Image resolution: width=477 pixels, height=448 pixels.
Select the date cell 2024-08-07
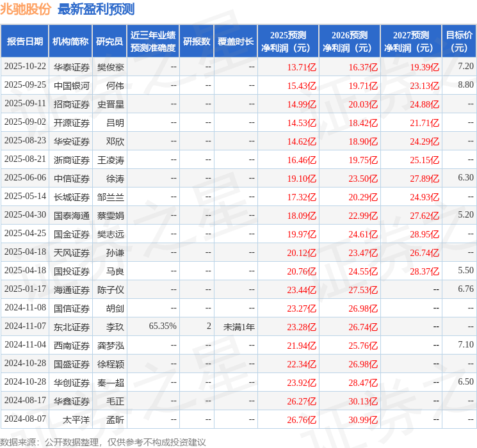pyautogui.click(x=25, y=419)
